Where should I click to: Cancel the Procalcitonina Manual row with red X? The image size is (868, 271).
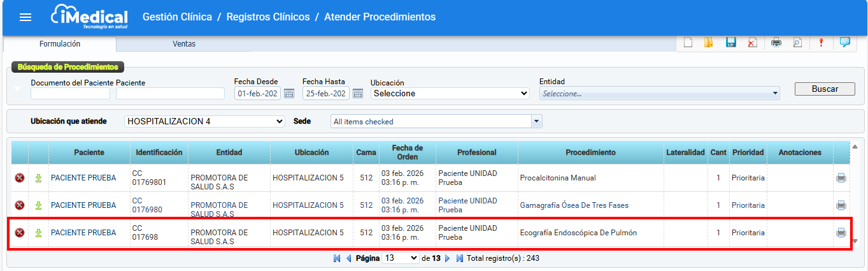click(x=20, y=178)
